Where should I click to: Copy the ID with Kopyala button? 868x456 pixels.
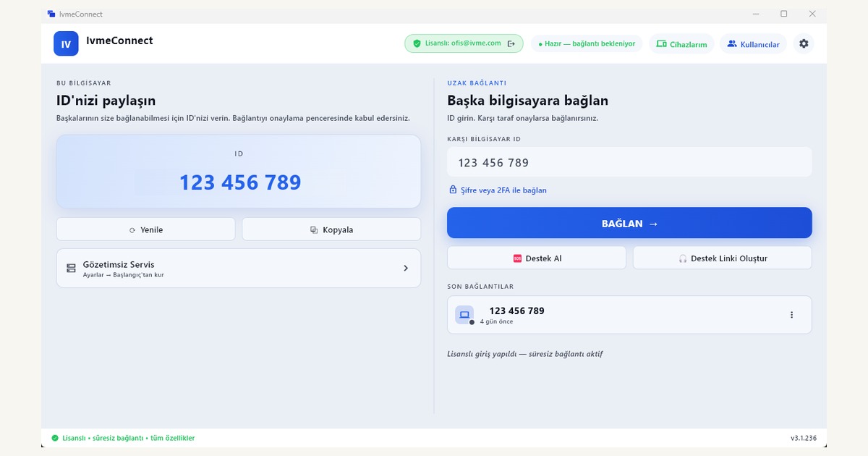pyautogui.click(x=331, y=229)
